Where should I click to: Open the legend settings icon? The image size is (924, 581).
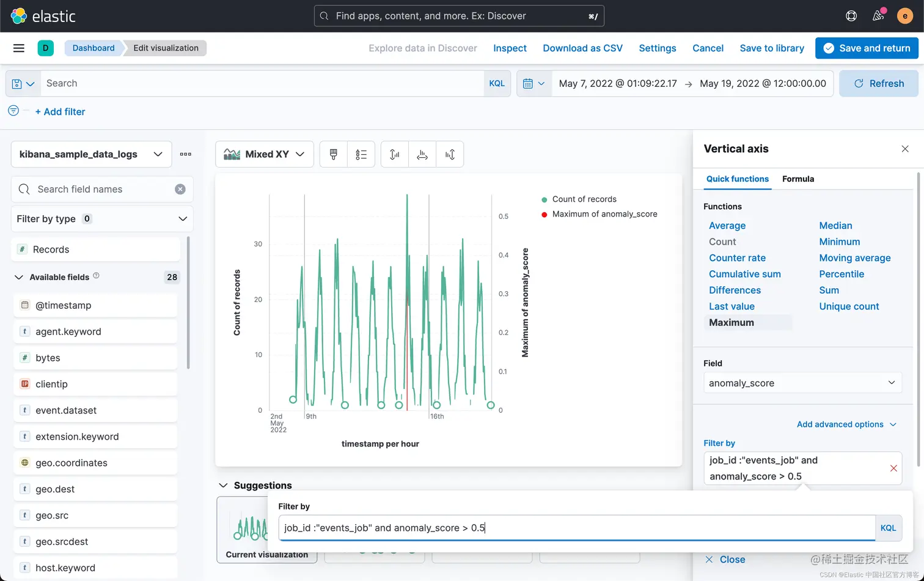click(x=361, y=154)
